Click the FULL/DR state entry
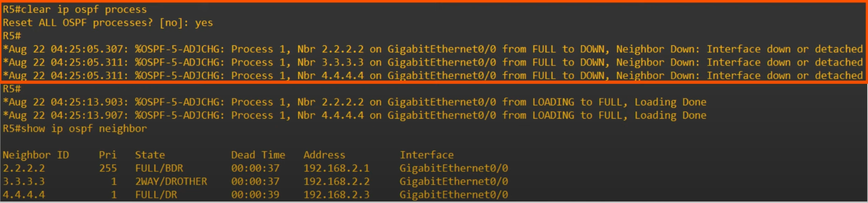 tap(156, 195)
